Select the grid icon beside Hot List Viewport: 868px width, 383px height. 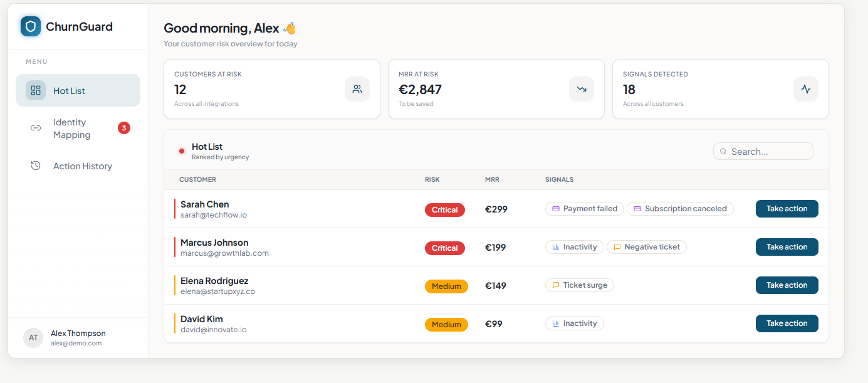[x=36, y=90]
